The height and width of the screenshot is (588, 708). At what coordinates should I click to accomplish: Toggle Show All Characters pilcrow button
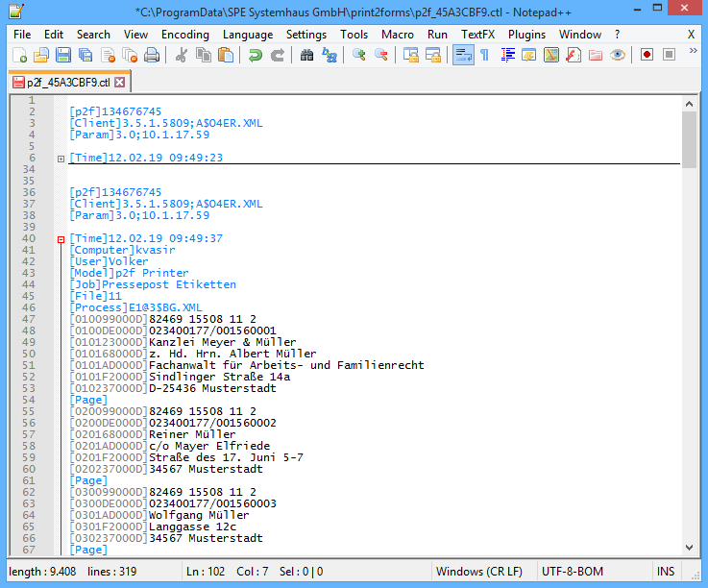[484, 55]
